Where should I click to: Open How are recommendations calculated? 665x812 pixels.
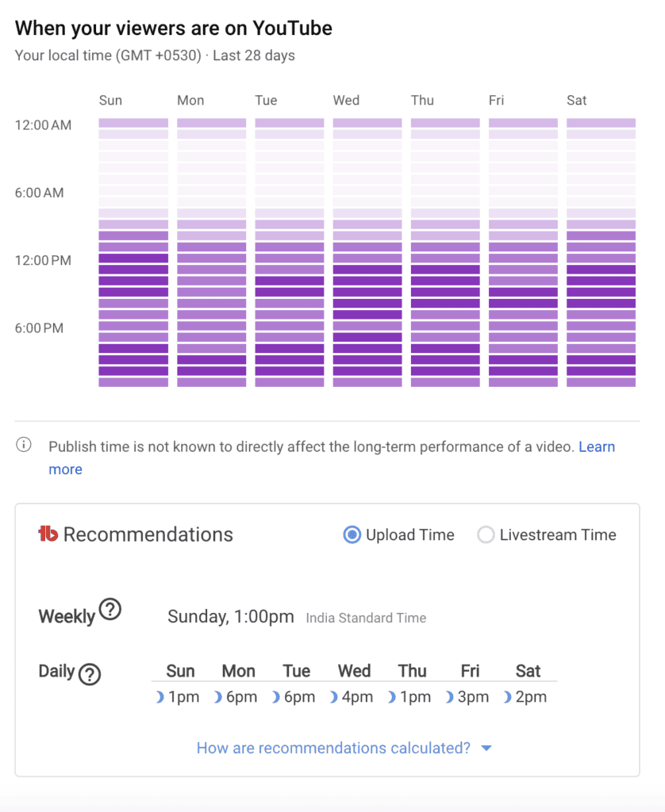tap(333, 748)
